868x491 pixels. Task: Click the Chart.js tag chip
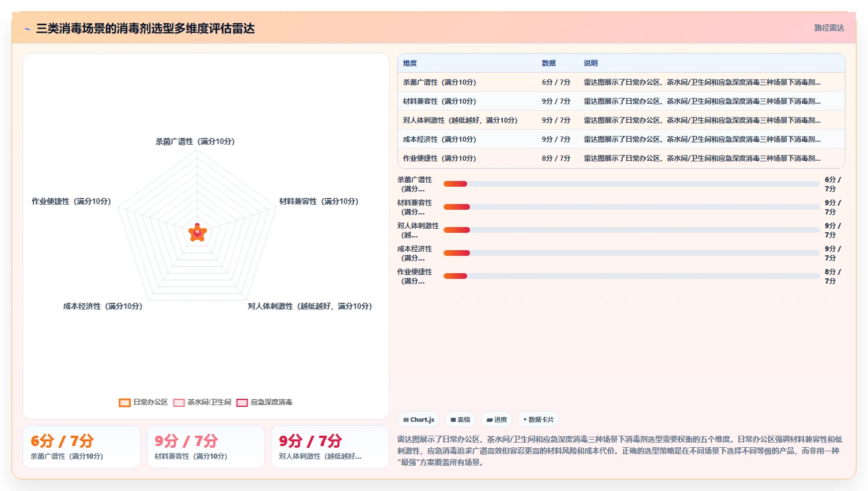coord(419,420)
